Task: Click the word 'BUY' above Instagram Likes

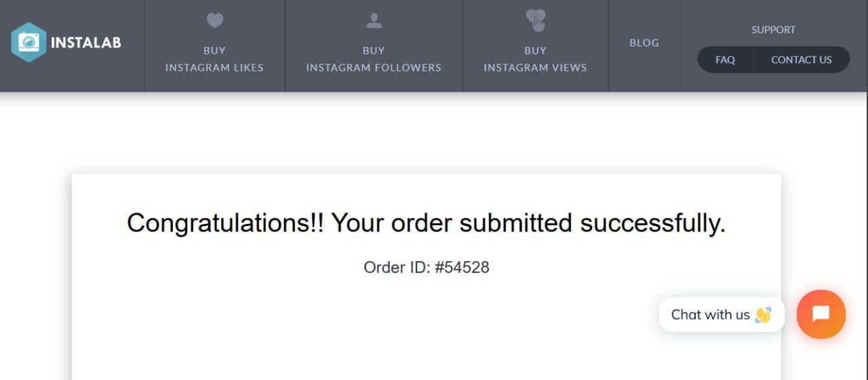Action: pyautogui.click(x=214, y=50)
